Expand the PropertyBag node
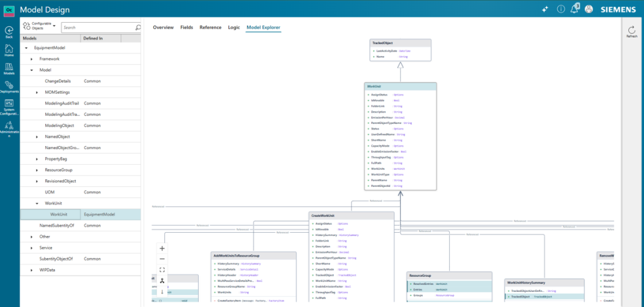Image resolution: width=644 pixels, height=307 pixels. point(37,159)
